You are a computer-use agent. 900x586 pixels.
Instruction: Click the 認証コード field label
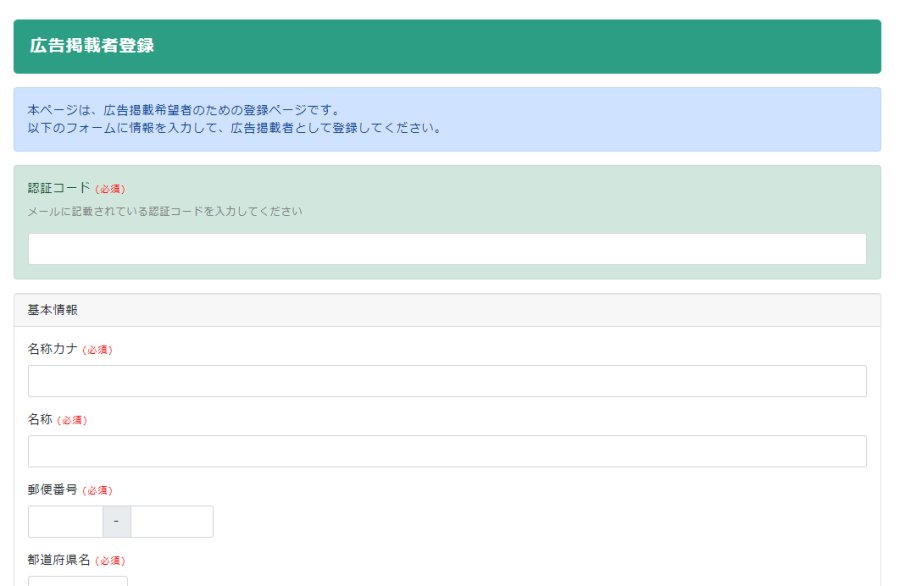(59, 188)
